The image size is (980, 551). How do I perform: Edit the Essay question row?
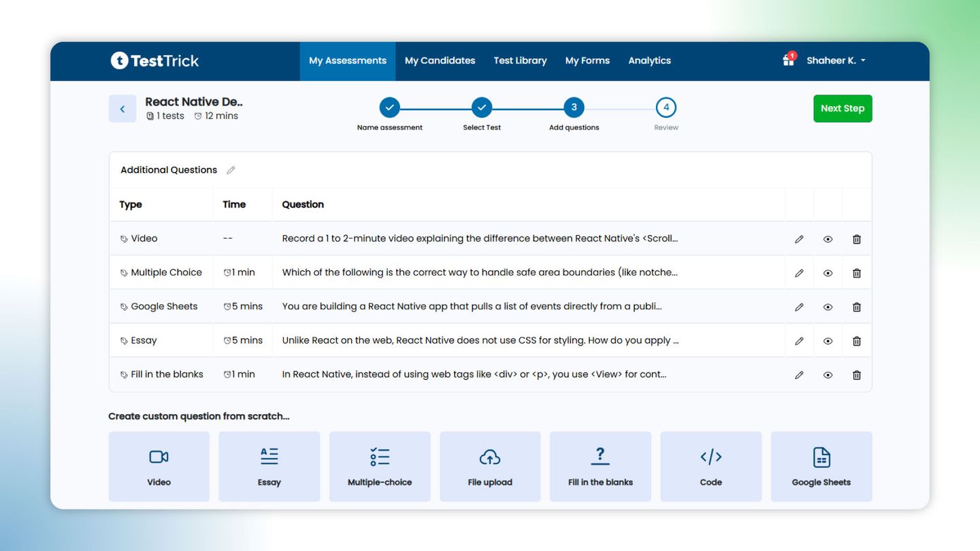point(799,341)
